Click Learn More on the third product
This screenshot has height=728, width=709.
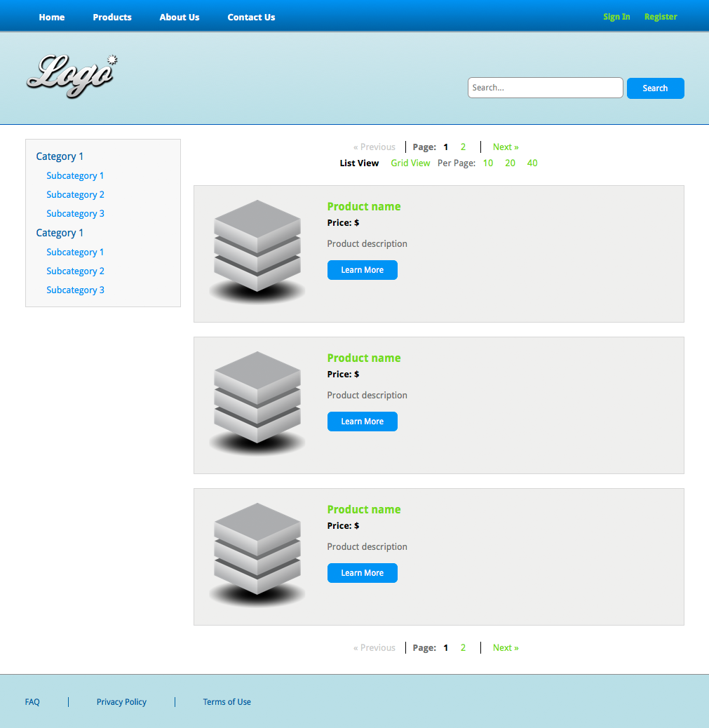click(x=362, y=572)
